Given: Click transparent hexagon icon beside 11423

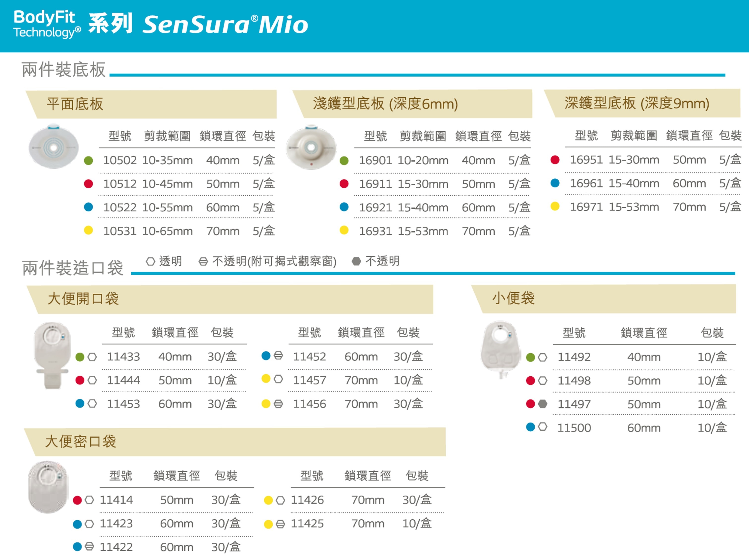Looking at the screenshot, I should pyautogui.click(x=89, y=524).
